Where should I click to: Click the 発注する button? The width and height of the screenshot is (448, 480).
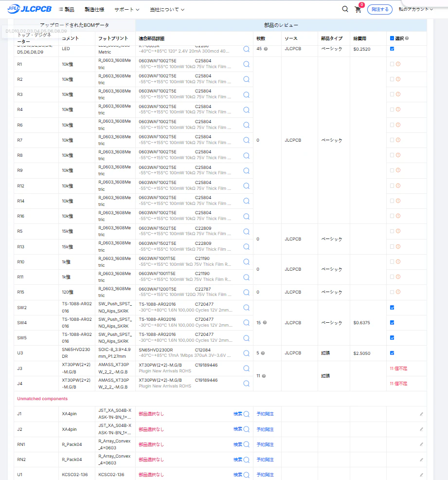pos(380,9)
